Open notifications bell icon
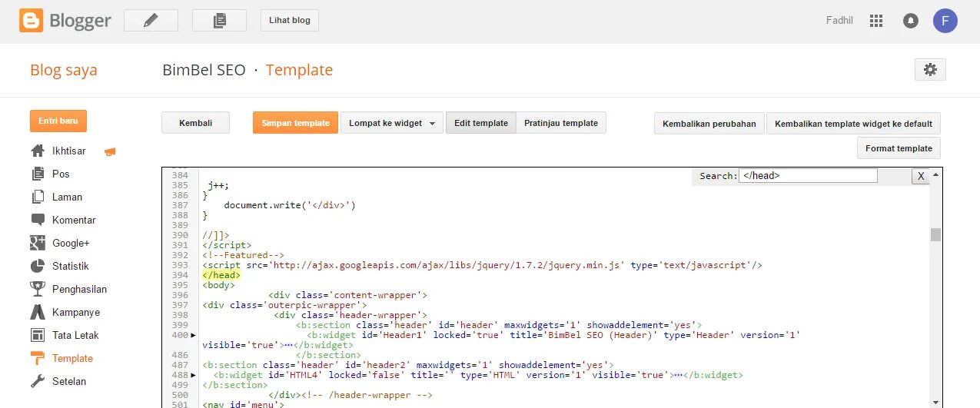Image resolution: width=980 pixels, height=408 pixels. click(911, 21)
